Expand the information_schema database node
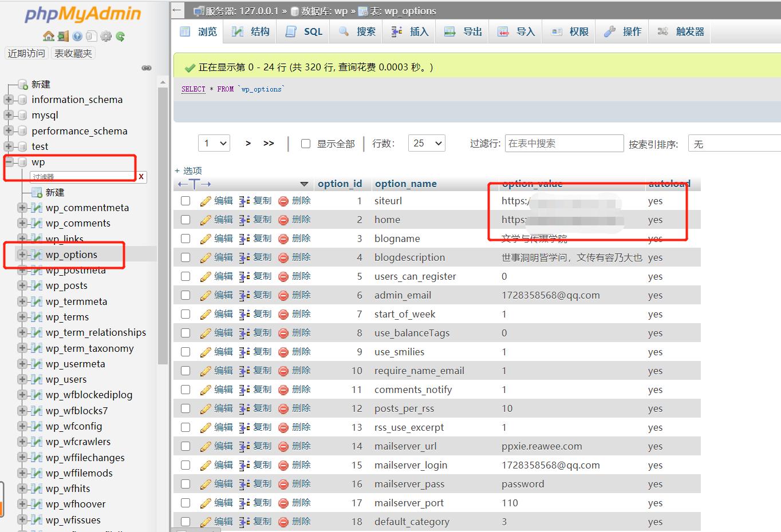Image resolution: width=781 pixels, height=532 pixels. [x=9, y=100]
